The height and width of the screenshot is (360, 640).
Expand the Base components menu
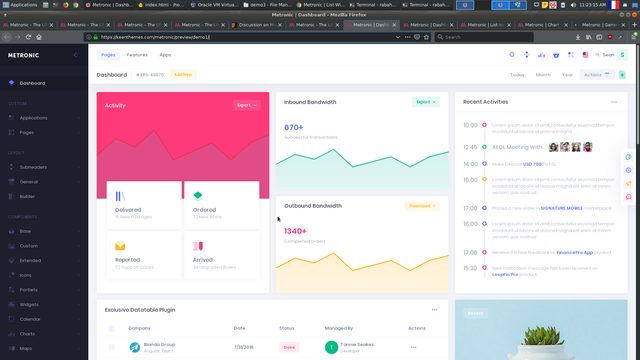click(x=44, y=231)
